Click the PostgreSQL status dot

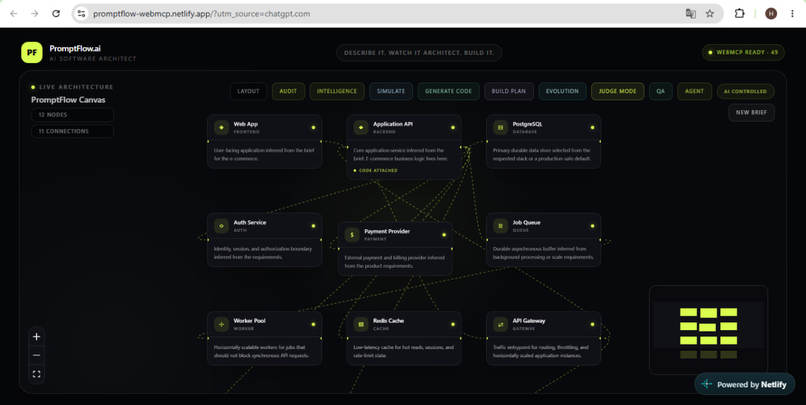tap(592, 127)
